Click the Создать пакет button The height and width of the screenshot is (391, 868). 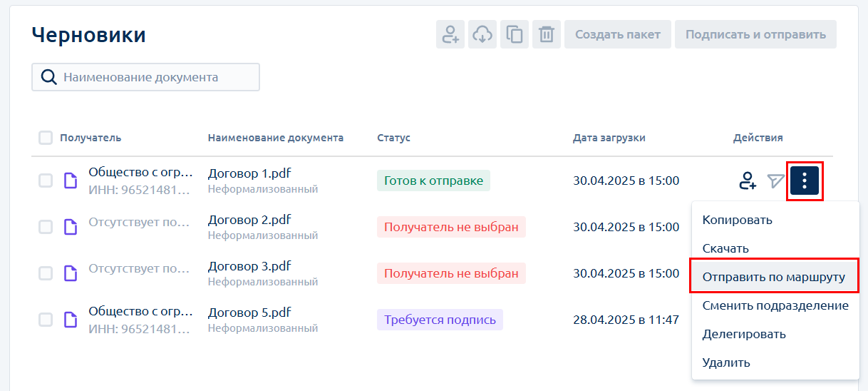[618, 34]
